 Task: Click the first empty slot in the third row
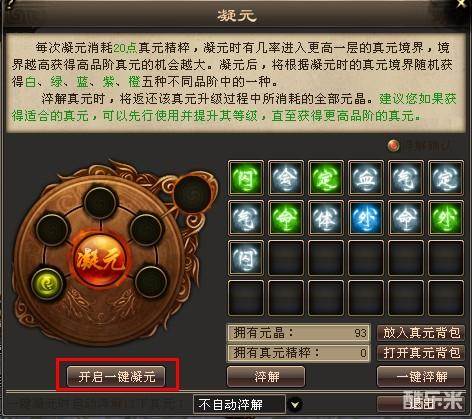click(286, 258)
